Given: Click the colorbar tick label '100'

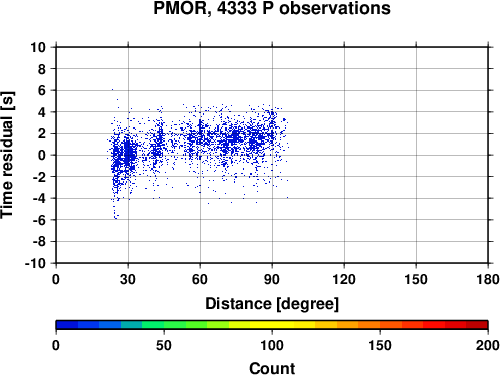Looking at the screenshot, I should [x=272, y=345].
